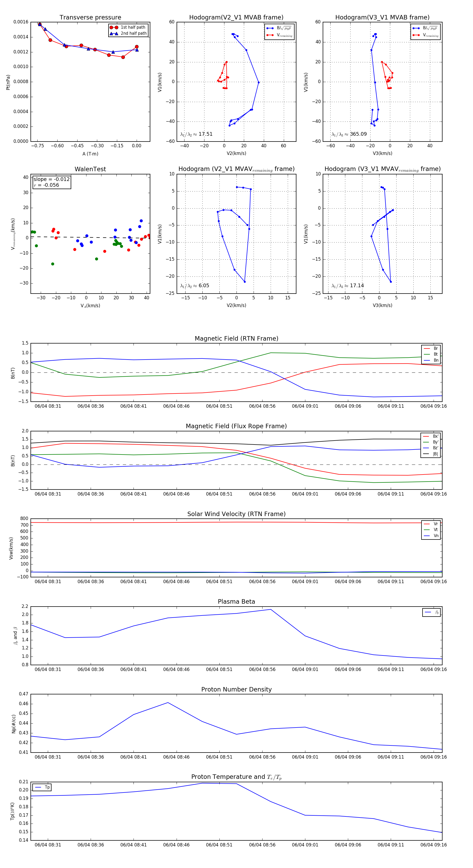Click the 'Np(#/cc)' y-axis label
473x868 pixels.
tap(13, 723)
